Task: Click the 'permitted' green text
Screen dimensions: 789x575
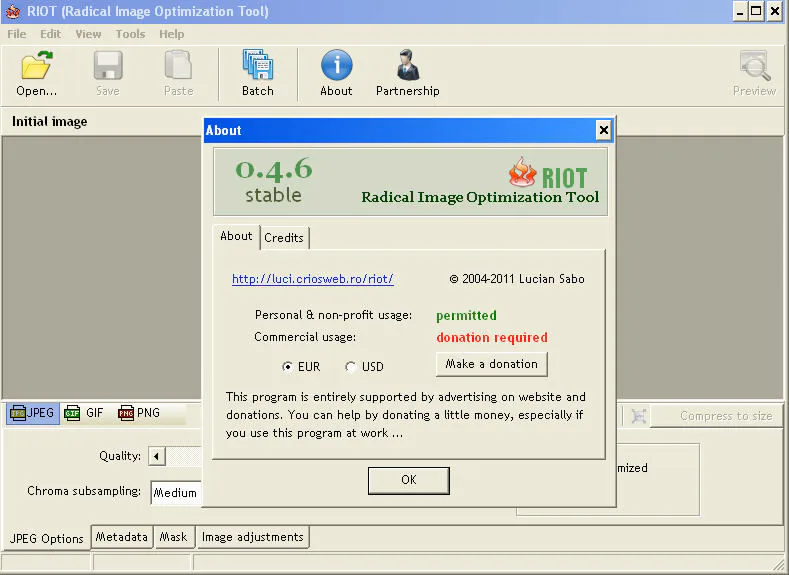Action: 466,315
